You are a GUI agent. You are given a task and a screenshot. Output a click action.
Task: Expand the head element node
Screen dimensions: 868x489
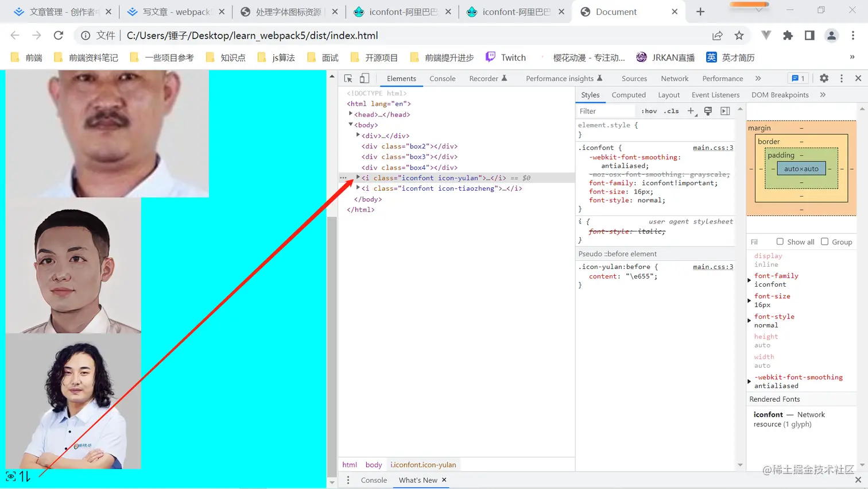coord(351,114)
